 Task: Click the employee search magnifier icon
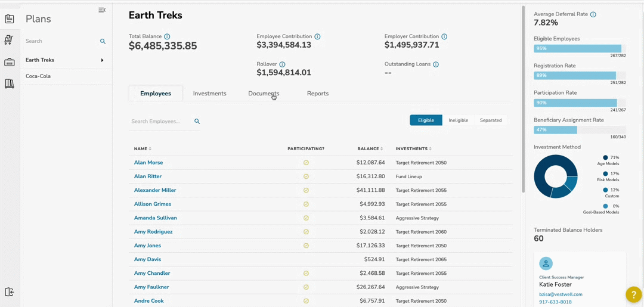click(x=197, y=122)
